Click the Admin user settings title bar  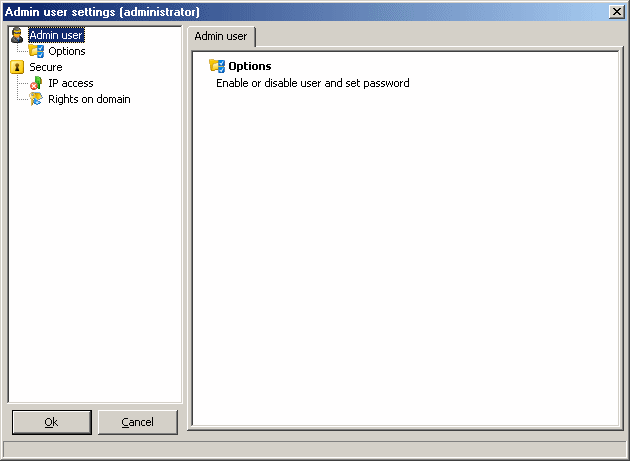305,12
